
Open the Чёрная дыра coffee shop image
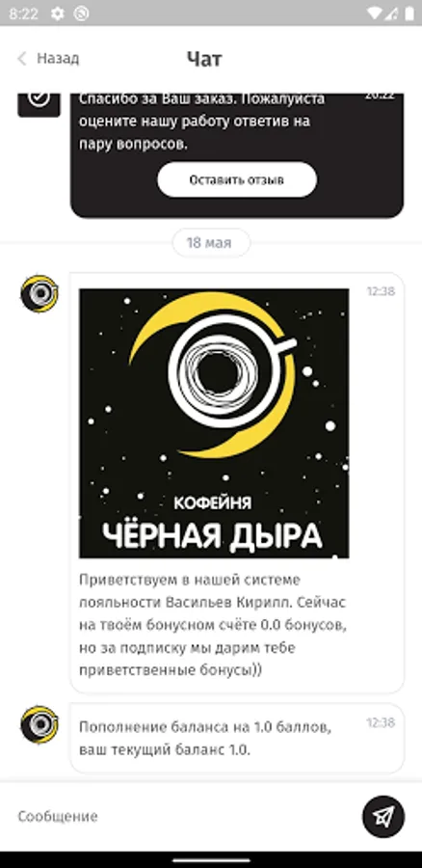click(x=214, y=423)
